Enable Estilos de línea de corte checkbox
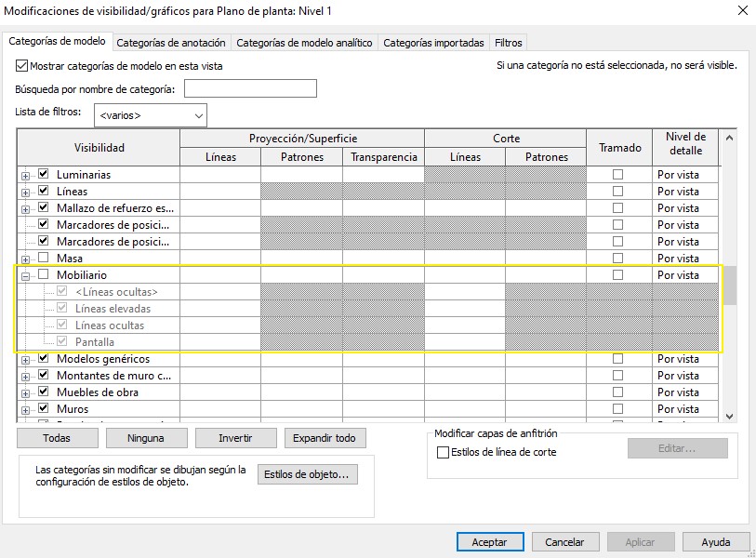Viewport: 756px width, 558px height. (443, 453)
